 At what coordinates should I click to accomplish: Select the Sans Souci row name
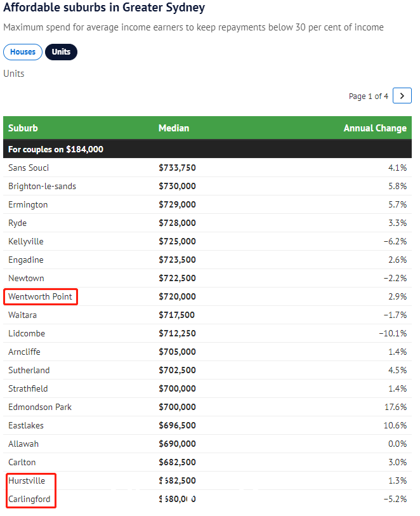coord(29,168)
